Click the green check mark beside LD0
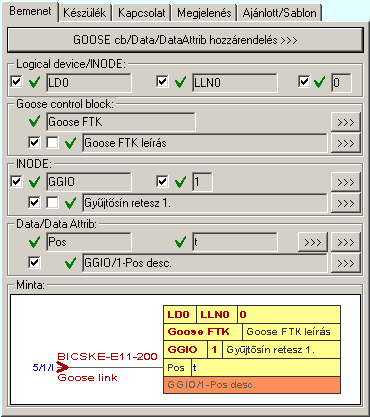Image resolution: width=370 pixels, height=417 pixels. click(34, 82)
